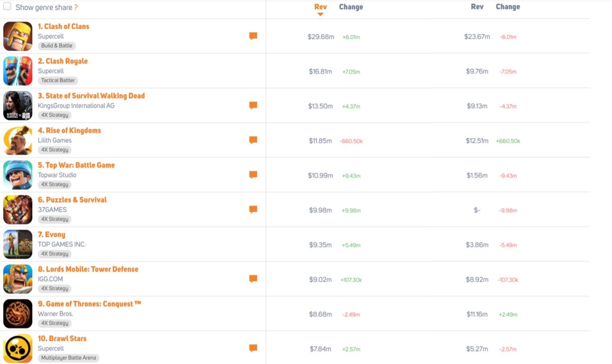This screenshot has height=364, width=612.
Task: Click the second Rev column header
Action: pos(477,6)
